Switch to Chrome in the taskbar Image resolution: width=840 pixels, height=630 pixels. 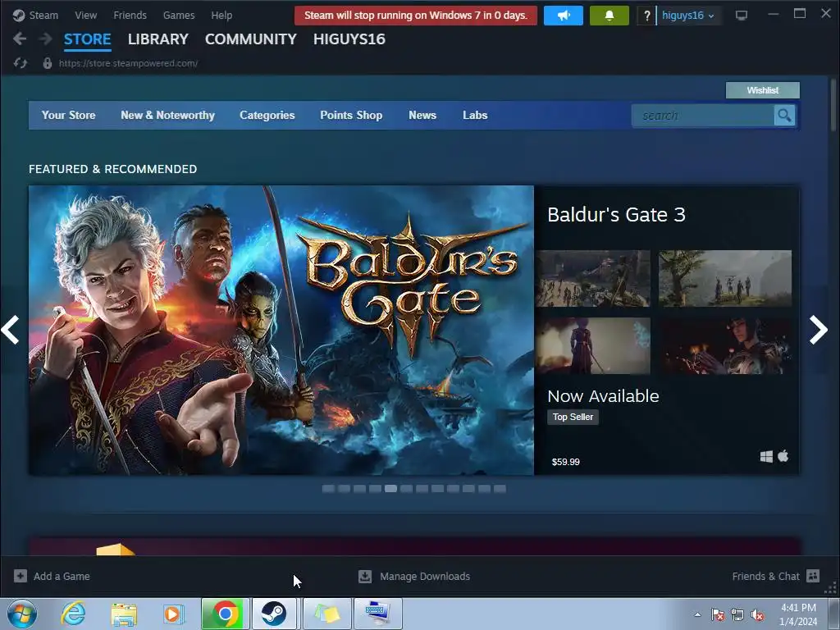tap(225, 614)
